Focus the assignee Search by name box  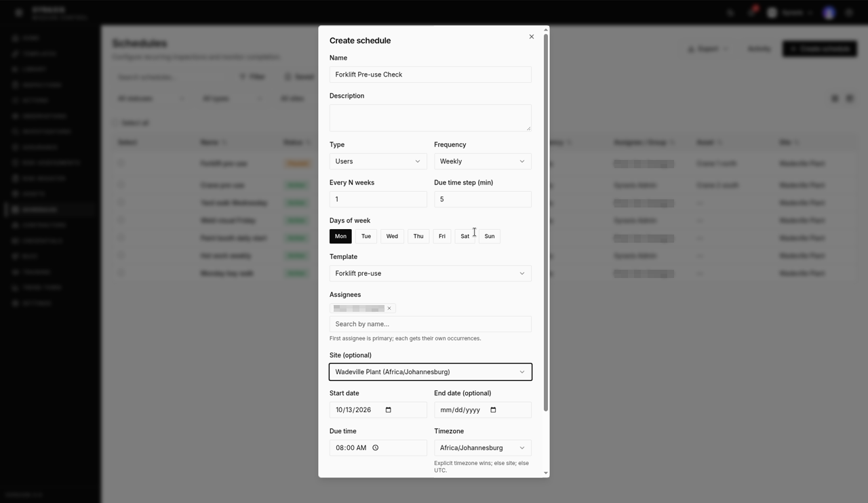[431, 324]
